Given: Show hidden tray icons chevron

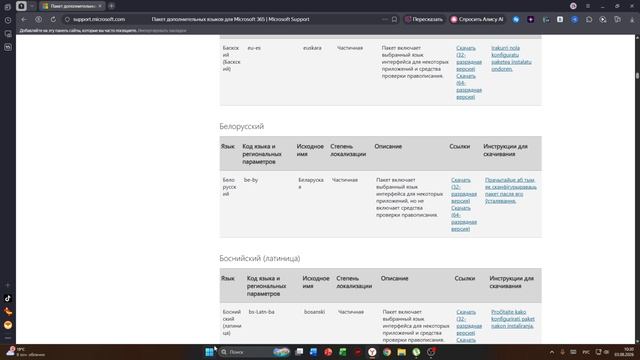Looking at the screenshot, I should click(x=552, y=352).
